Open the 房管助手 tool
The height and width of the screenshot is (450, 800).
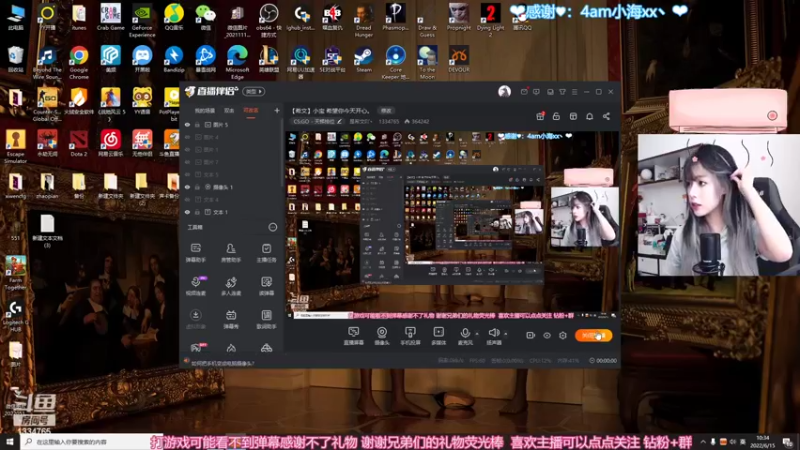point(231,253)
